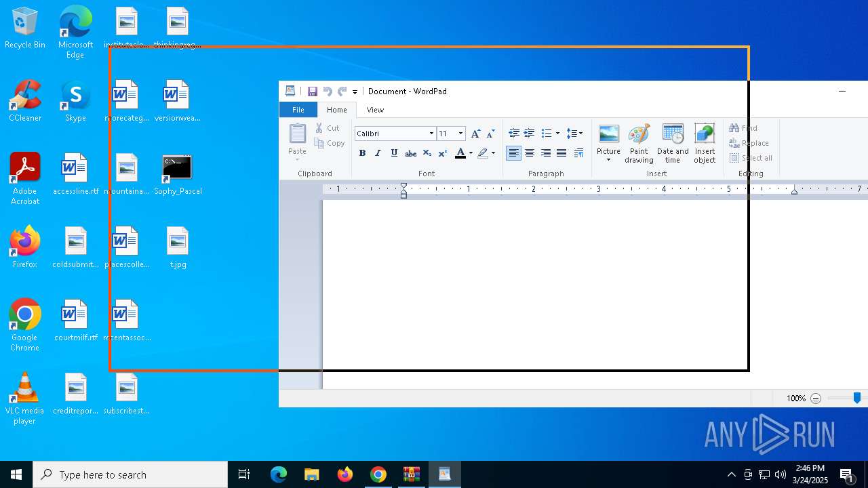
Task: Open highlight color dropdown arrow
Action: click(493, 153)
